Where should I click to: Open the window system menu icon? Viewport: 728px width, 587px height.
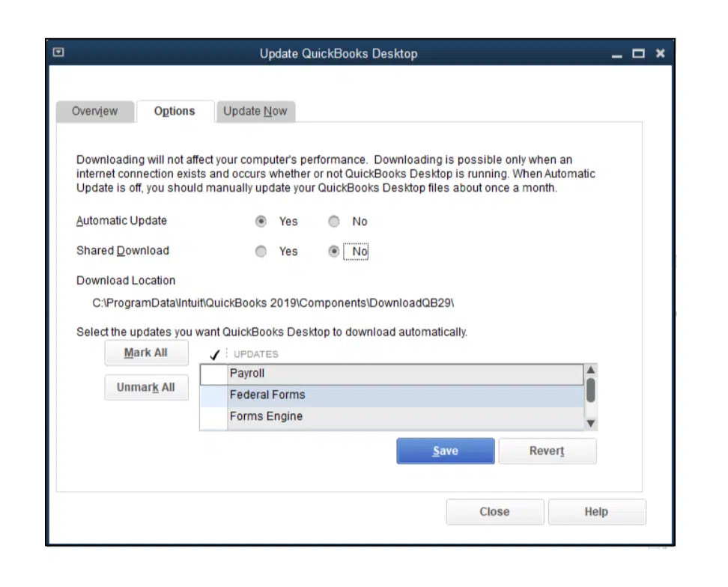point(58,52)
